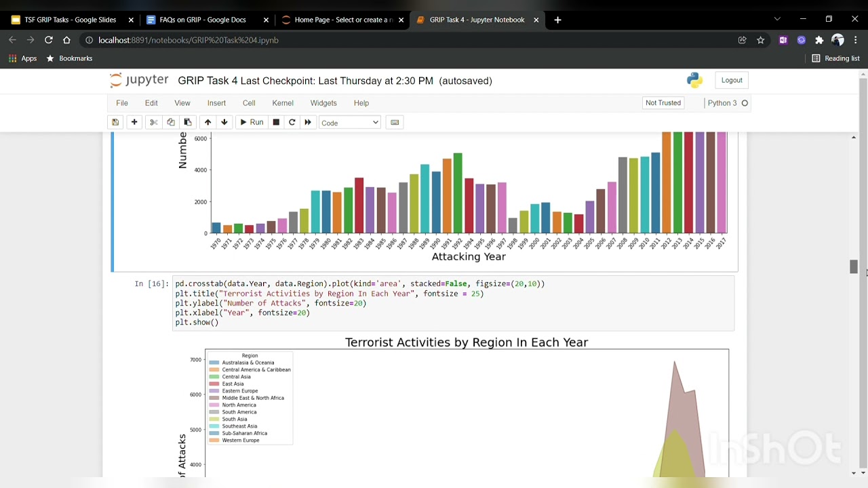Cut selected cells with scissors icon

click(154, 122)
